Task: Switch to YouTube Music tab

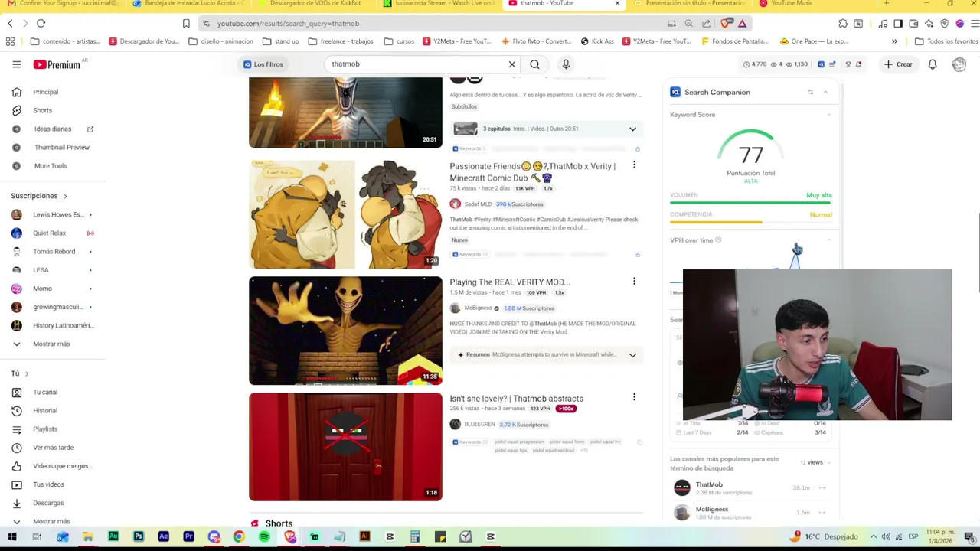Action: (792, 4)
